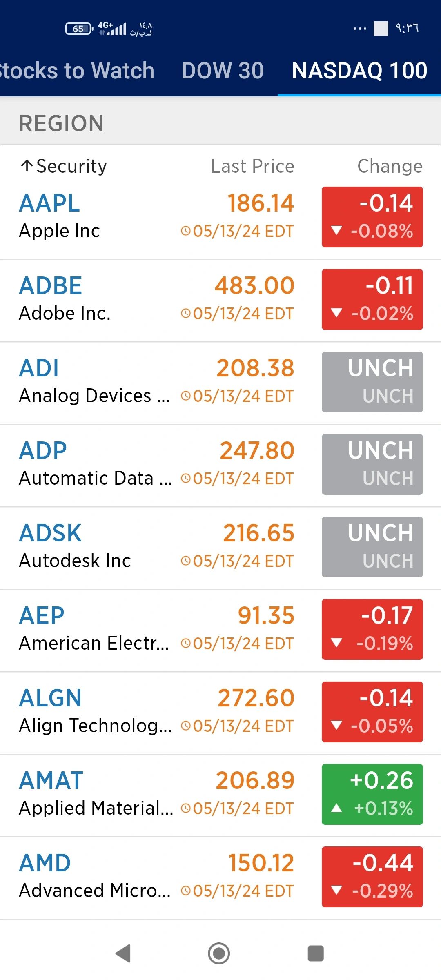Switch to the Stocks to Watch tab
This screenshot has height=980, width=441.
click(x=77, y=71)
